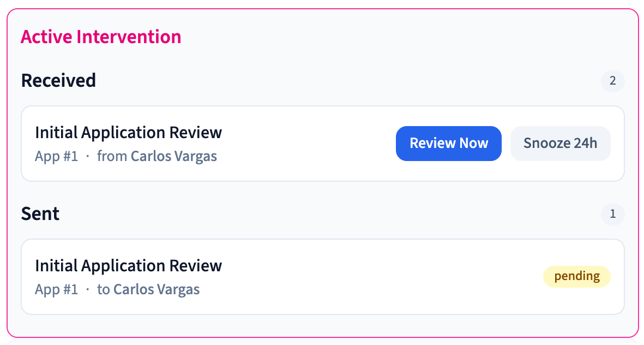The image size is (644, 345).
Task: Click the Active Intervention heading
Action: coord(101,37)
